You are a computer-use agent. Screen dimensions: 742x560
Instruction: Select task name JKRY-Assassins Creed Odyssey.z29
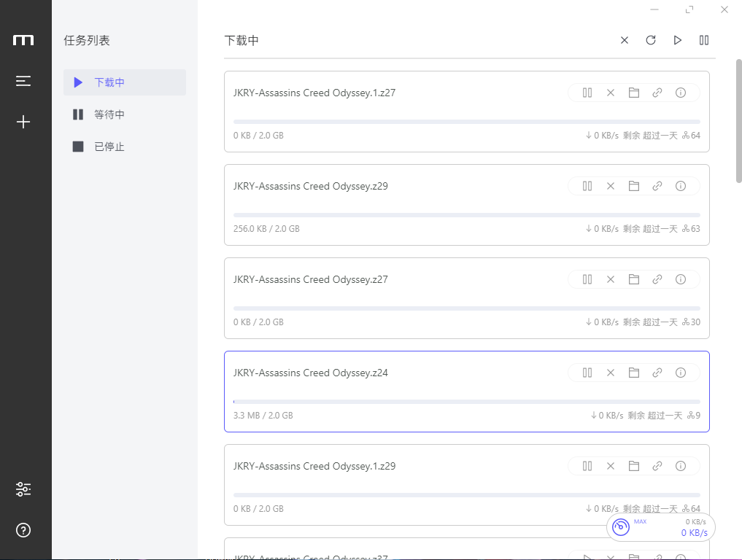click(310, 186)
